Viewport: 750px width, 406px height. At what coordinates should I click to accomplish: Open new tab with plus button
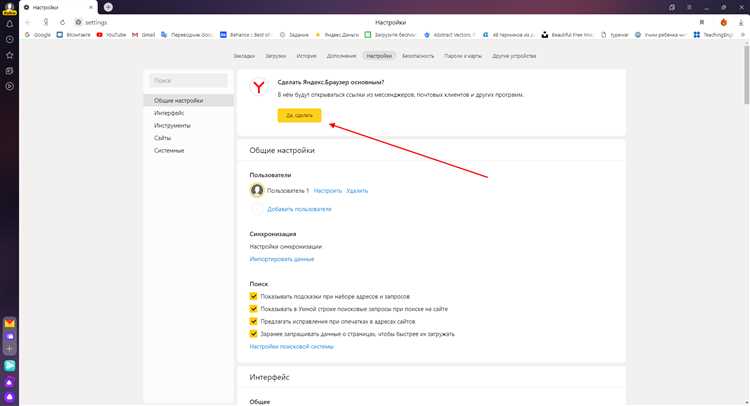click(x=108, y=7)
